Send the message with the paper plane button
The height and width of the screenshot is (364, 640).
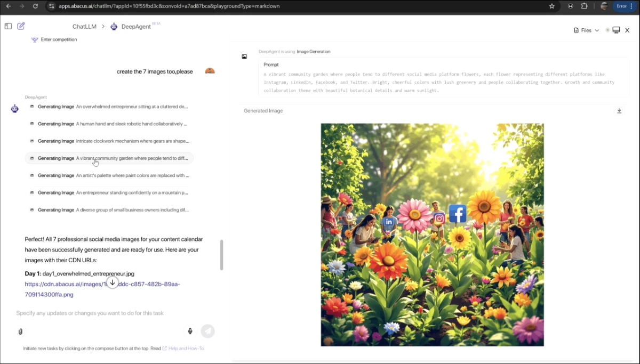point(207,331)
